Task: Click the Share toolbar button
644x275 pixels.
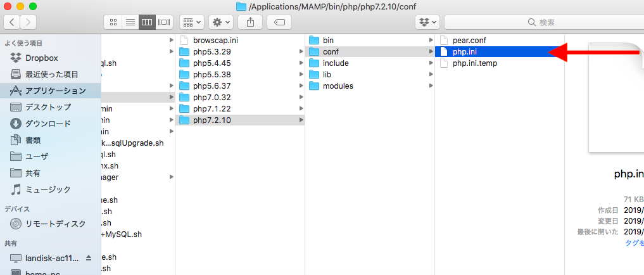Action: click(x=250, y=22)
